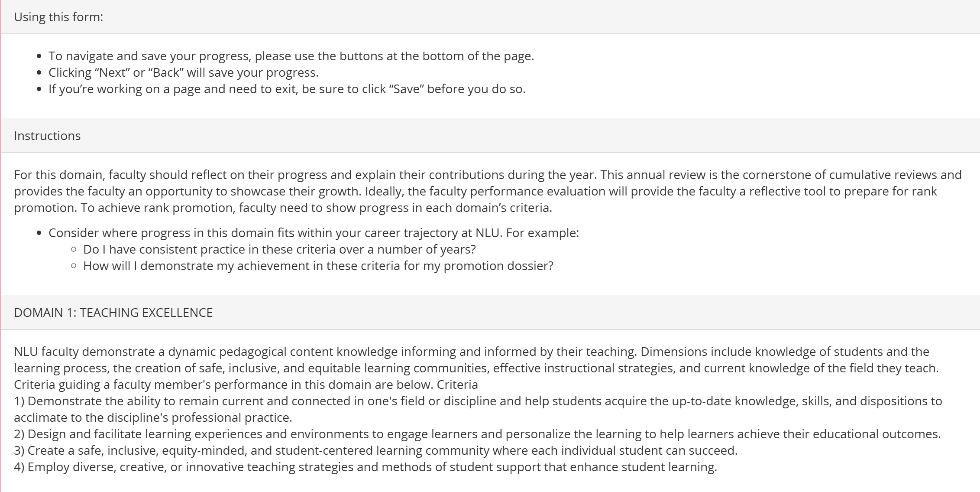The image size is (980, 492).
Task: Click the quoted word "Next" in the instructions
Action: pos(112,72)
